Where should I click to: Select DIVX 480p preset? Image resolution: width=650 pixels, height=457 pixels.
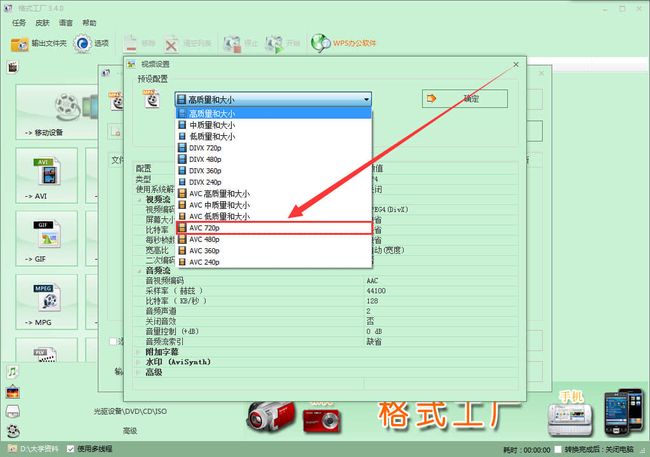click(274, 159)
